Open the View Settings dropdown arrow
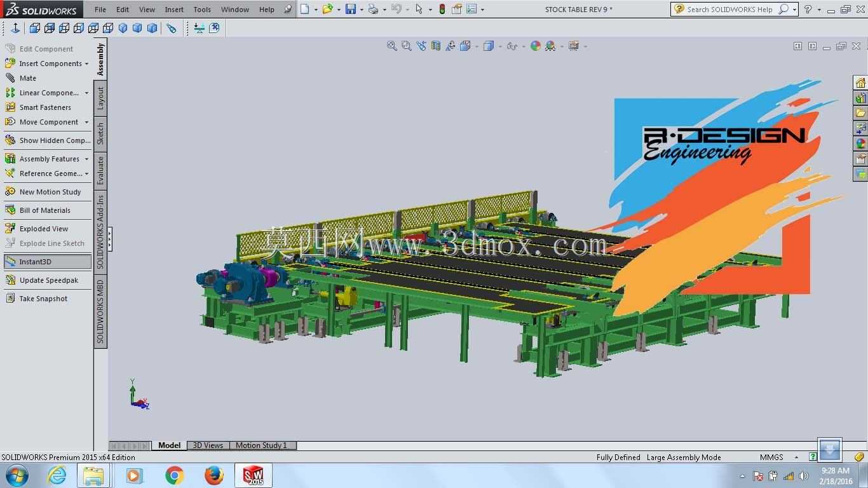868x488 pixels. pos(585,46)
